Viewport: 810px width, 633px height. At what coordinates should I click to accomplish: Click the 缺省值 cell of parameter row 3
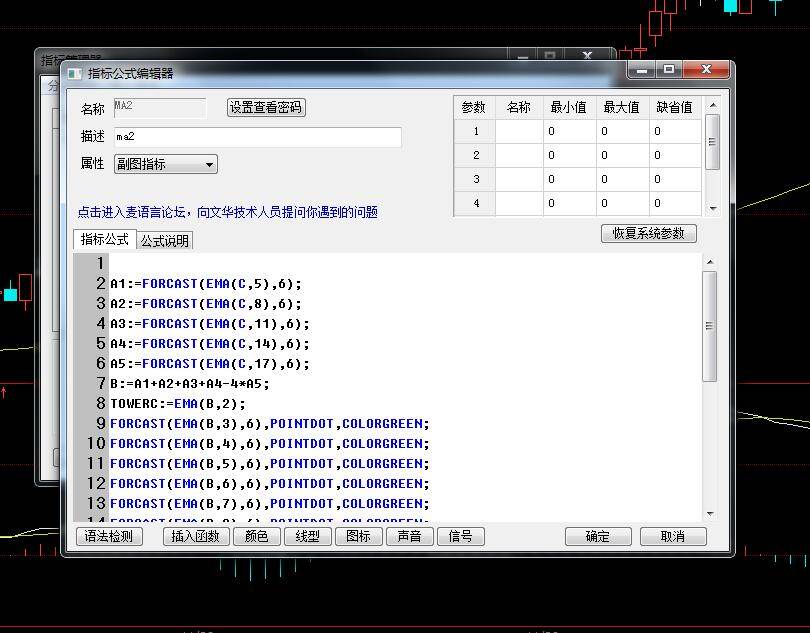coord(675,179)
